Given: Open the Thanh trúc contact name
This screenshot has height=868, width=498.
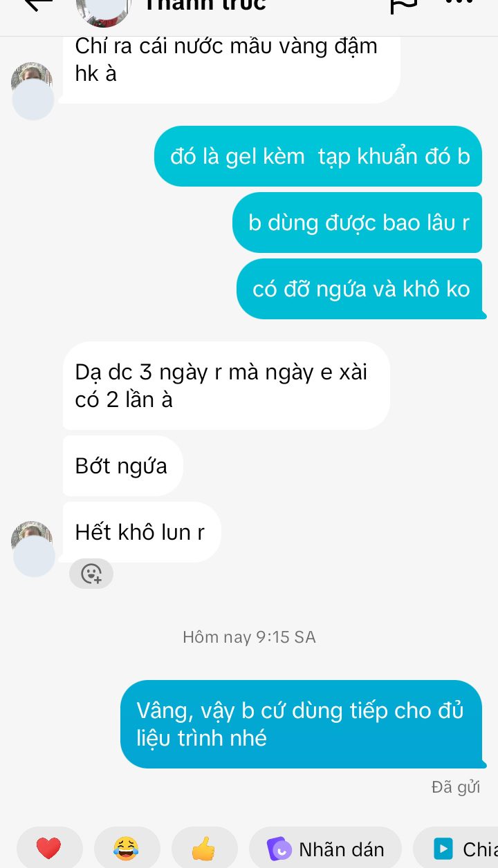Looking at the screenshot, I should coord(205,4).
